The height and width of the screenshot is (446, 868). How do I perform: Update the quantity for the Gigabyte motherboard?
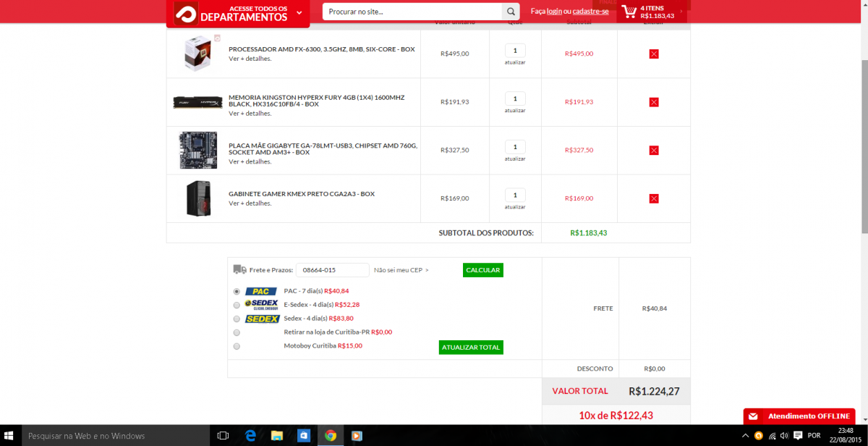pos(515,159)
